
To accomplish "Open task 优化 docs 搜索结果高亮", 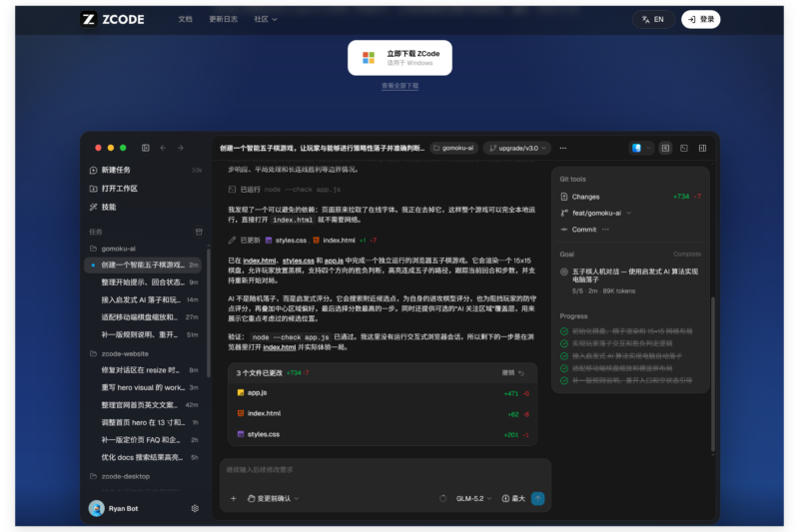I will (x=143, y=457).
